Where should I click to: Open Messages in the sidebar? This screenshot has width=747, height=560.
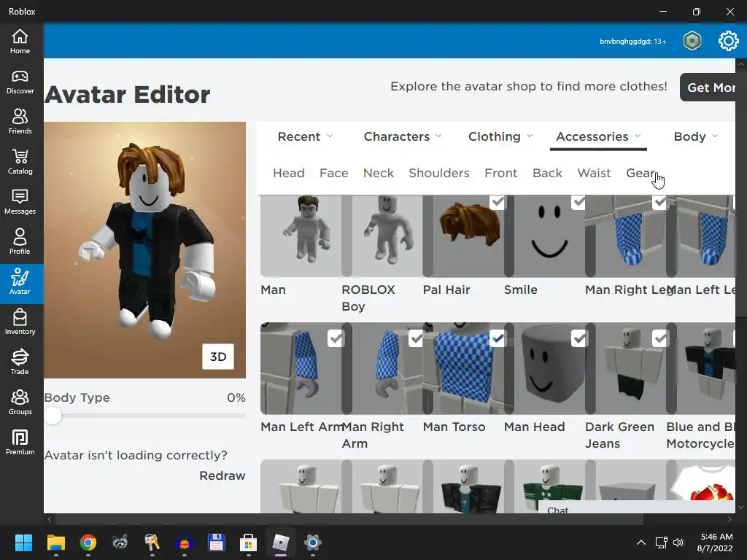[x=20, y=202]
